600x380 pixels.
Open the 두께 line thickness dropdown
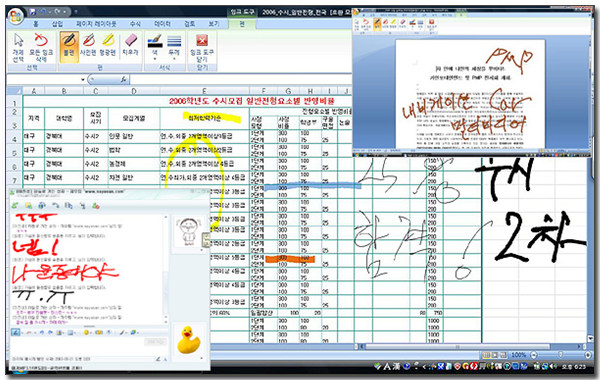[174, 47]
